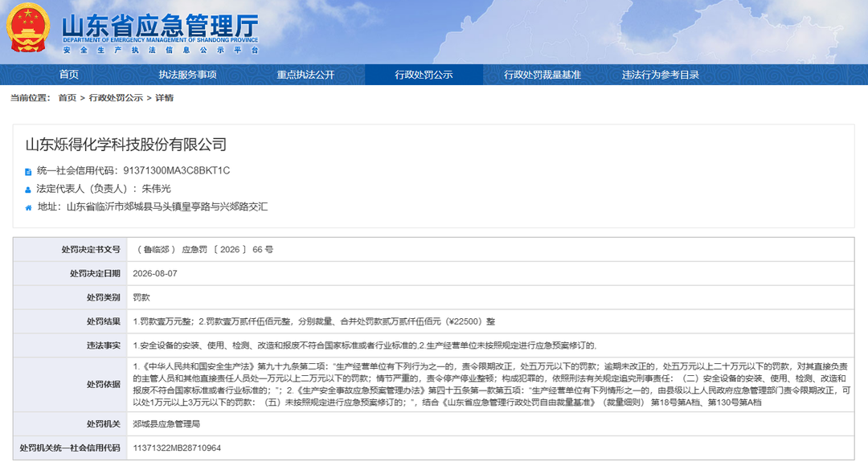Select the 行政处罚公示 navigation tab

[424, 75]
